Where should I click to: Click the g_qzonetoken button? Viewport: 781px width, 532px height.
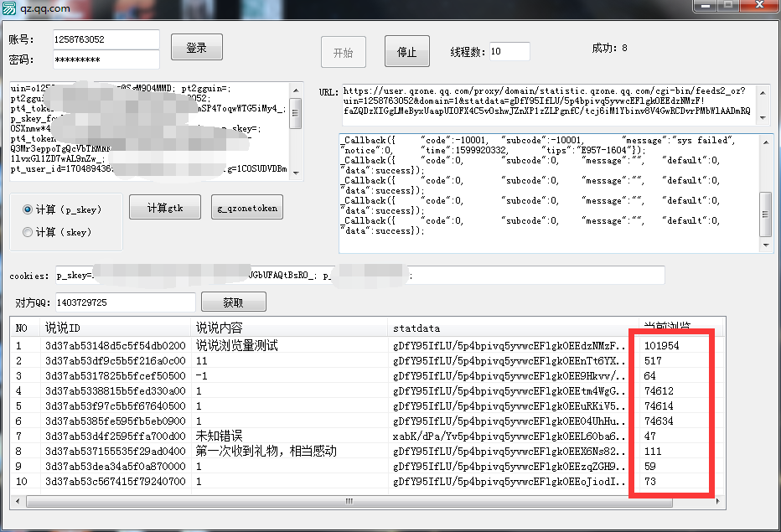pos(247,207)
